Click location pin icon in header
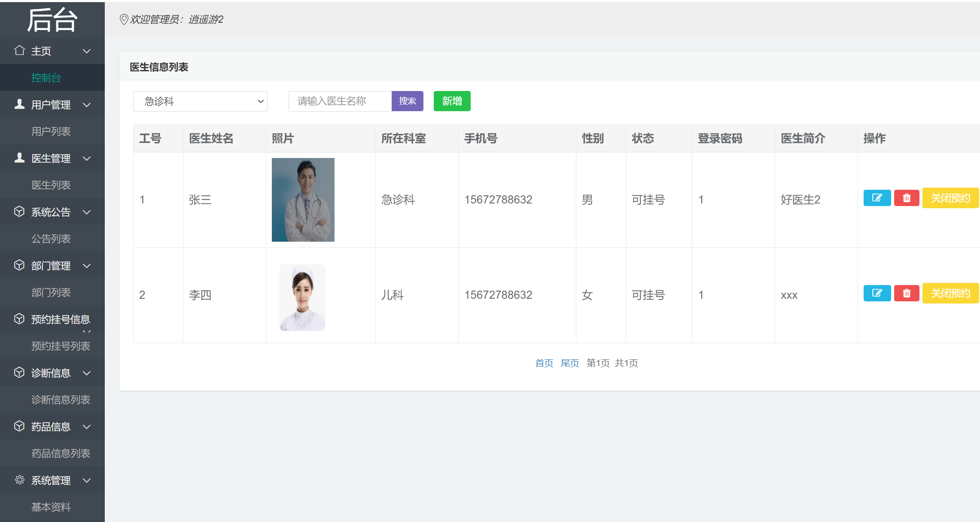 click(124, 19)
